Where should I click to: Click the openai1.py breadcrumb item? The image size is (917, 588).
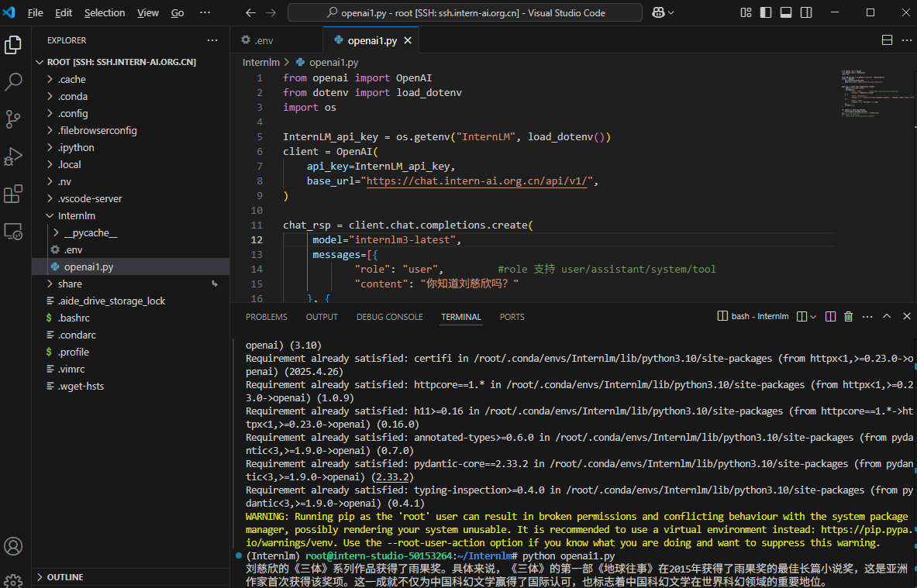(x=327, y=62)
